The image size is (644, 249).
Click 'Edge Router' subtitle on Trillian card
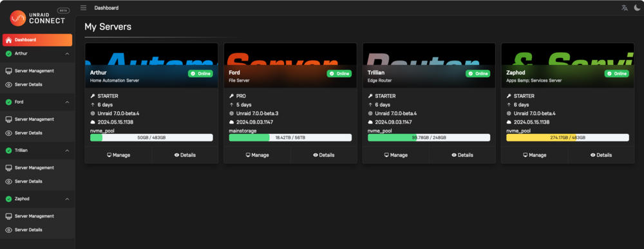pos(380,80)
